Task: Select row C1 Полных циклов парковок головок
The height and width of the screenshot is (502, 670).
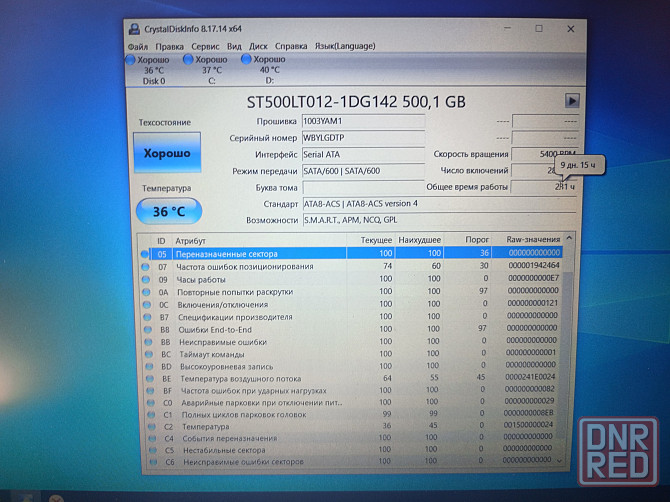Action: tap(350, 414)
